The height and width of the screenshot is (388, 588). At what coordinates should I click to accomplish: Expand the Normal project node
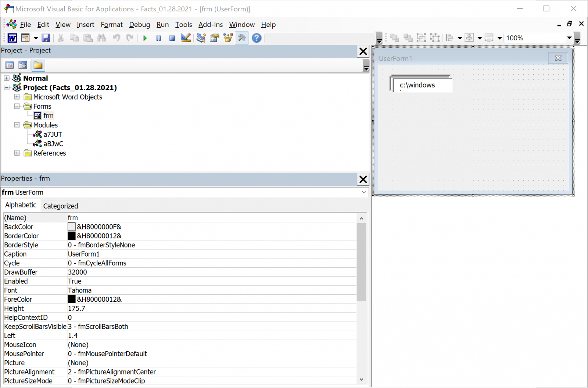point(7,78)
